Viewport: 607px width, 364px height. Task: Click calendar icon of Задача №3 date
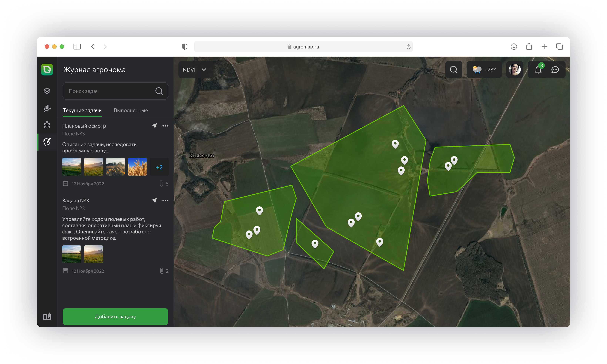65,271
